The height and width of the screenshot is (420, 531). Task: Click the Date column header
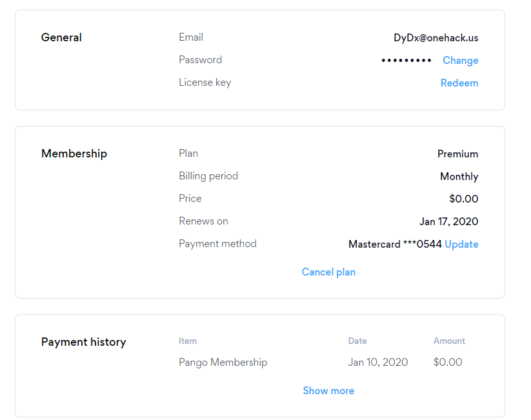point(357,341)
